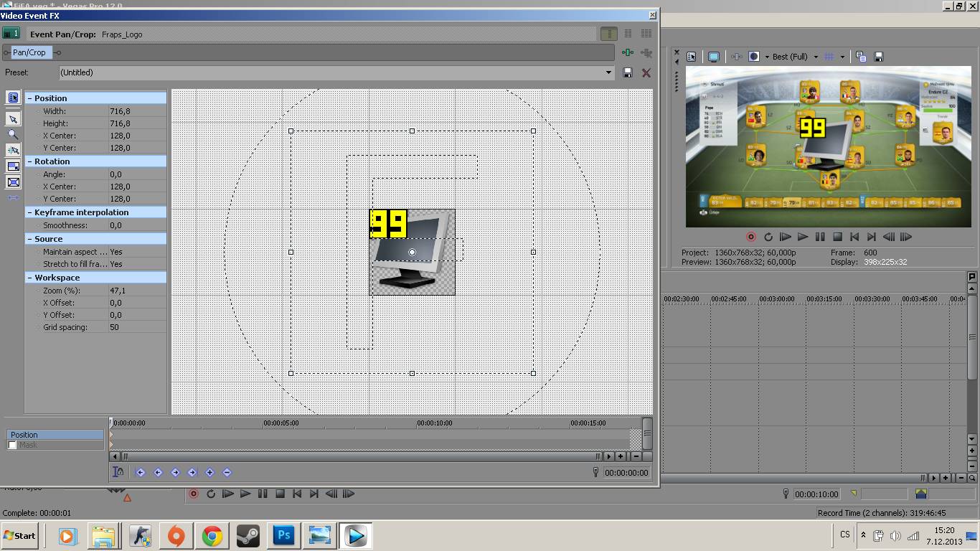Copy preview snapshot to clipboard
Viewport: 980px width, 551px height.
pos(861,57)
